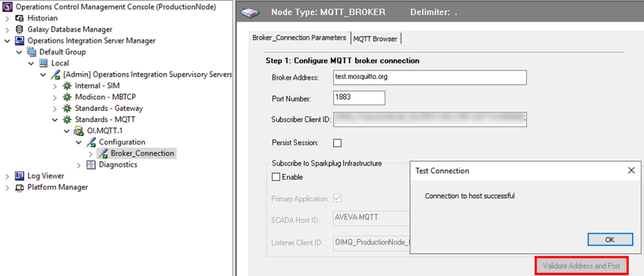Screen dimensions: 644x276
Task: Expand the Internal - SIM node
Action: (x=55, y=86)
